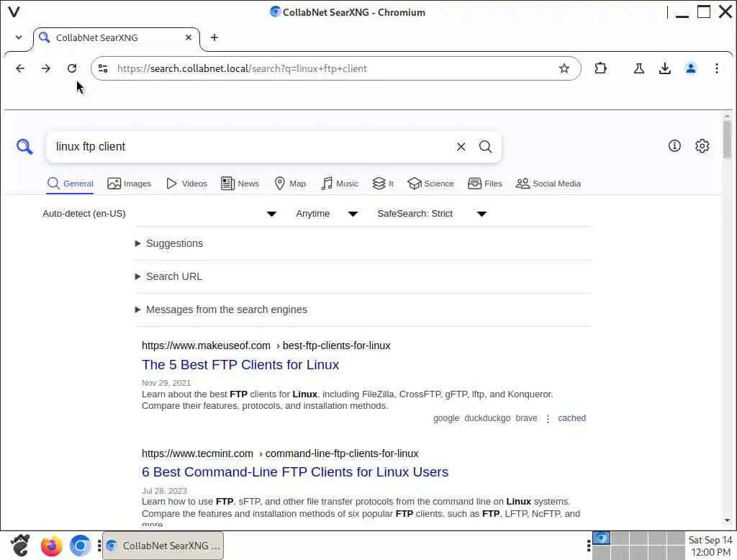This screenshot has height=560, width=737.
Task: Switch to the Map category
Action: [290, 184]
